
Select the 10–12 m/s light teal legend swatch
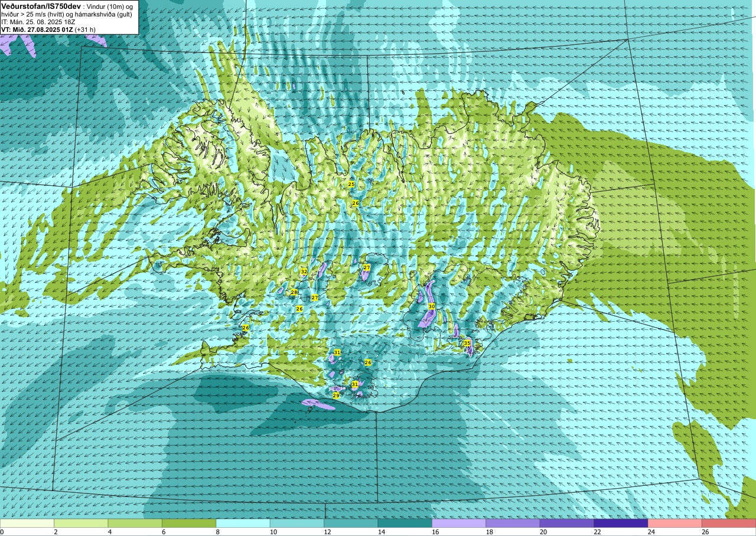tap(297, 523)
